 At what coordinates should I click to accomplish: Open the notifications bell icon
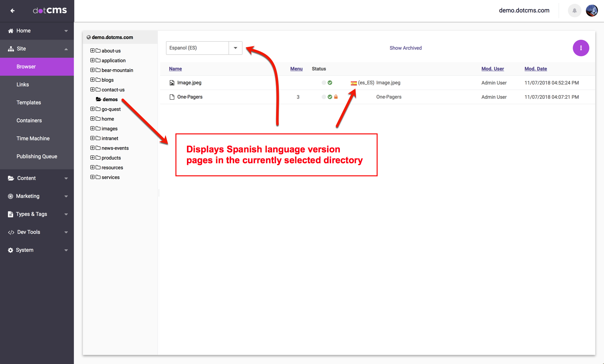pos(574,10)
